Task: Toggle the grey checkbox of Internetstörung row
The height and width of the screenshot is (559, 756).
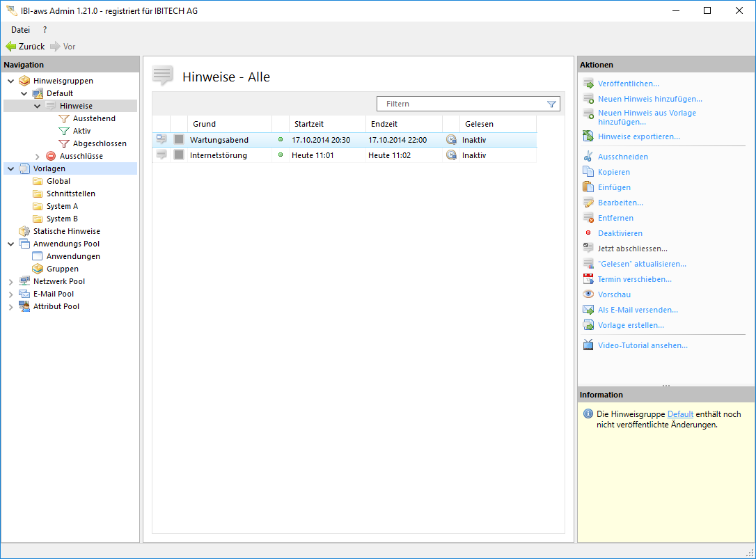Action: click(x=179, y=155)
